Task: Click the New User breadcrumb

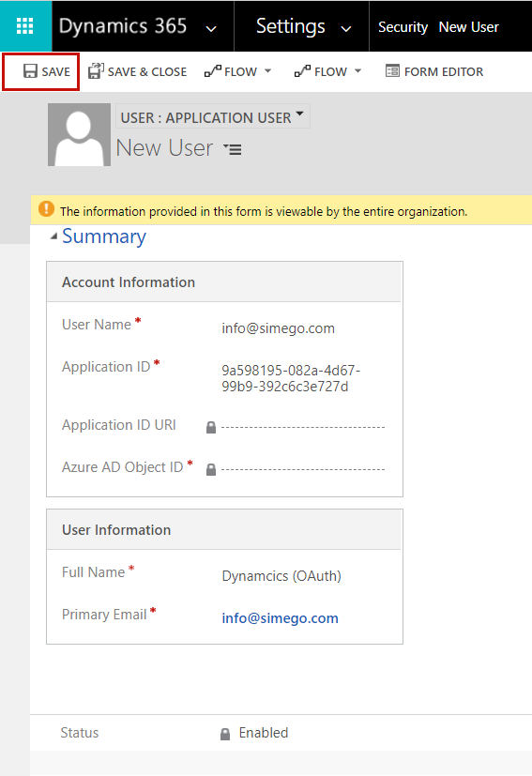Action: pyautogui.click(x=468, y=26)
